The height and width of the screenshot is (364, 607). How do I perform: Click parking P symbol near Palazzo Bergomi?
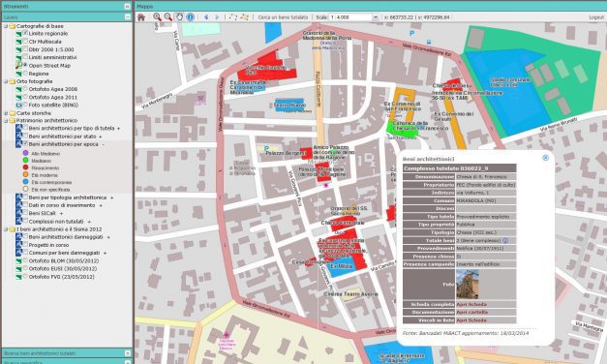(266, 148)
